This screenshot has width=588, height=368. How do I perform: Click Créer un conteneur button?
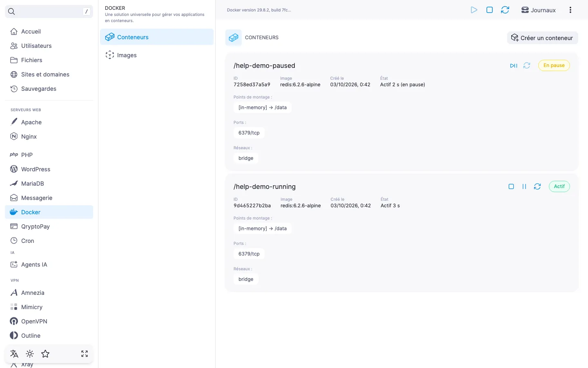(543, 38)
